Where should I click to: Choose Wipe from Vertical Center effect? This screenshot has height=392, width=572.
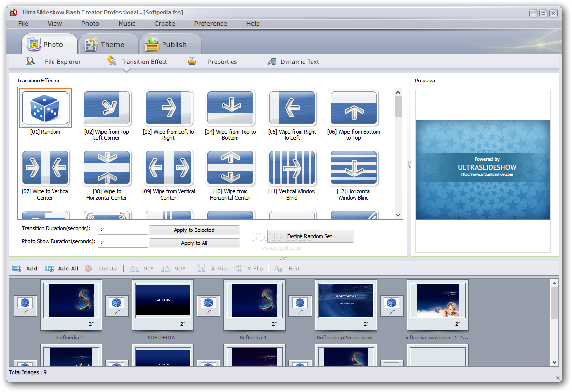point(168,168)
